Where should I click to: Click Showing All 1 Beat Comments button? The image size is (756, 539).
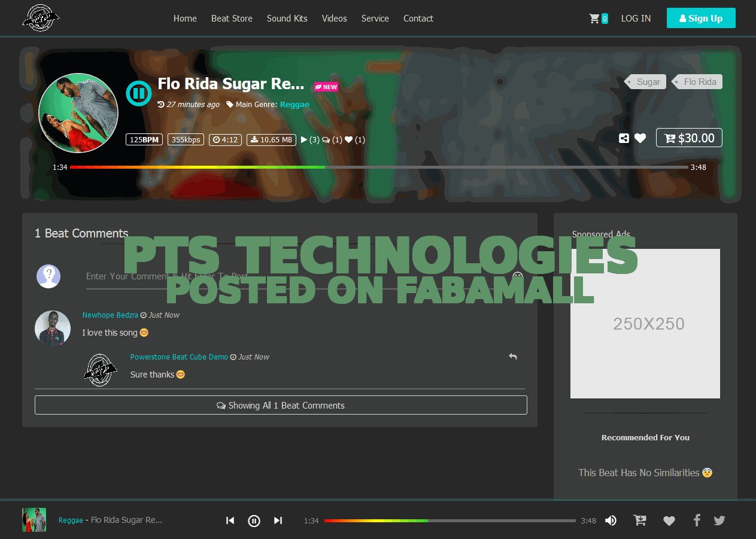[x=281, y=405]
